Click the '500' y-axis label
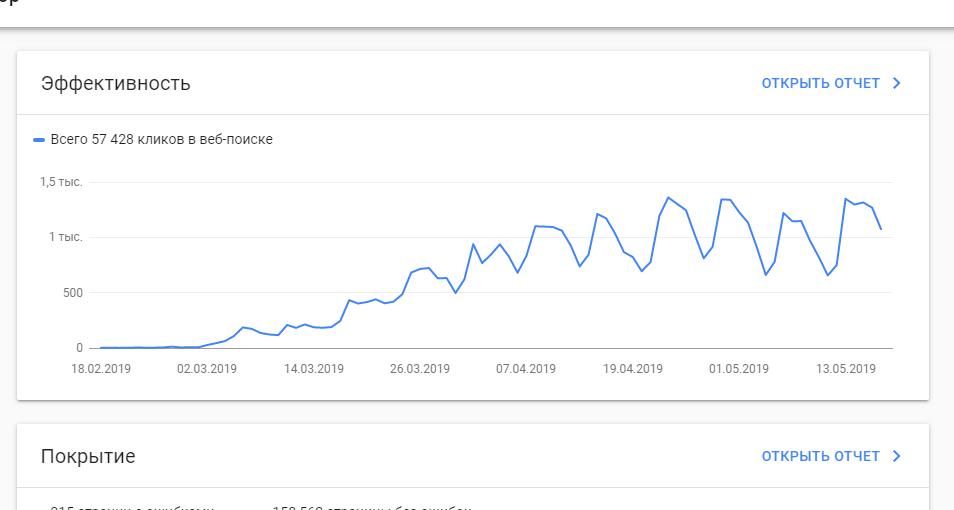Viewport: 954px width, 510px height. click(71, 293)
